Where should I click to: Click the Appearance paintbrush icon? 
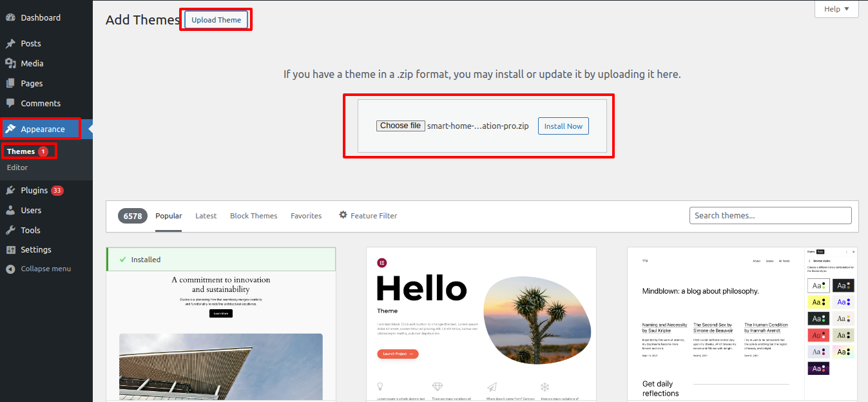coord(10,129)
